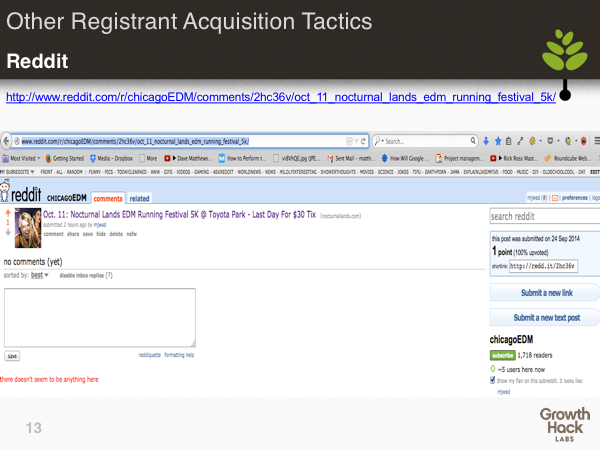This screenshot has height=450, width=600.
Task: Open the Nocturnal Lands EDM Running Festival post title
Action: pyautogui.click(x=179, y=214)
